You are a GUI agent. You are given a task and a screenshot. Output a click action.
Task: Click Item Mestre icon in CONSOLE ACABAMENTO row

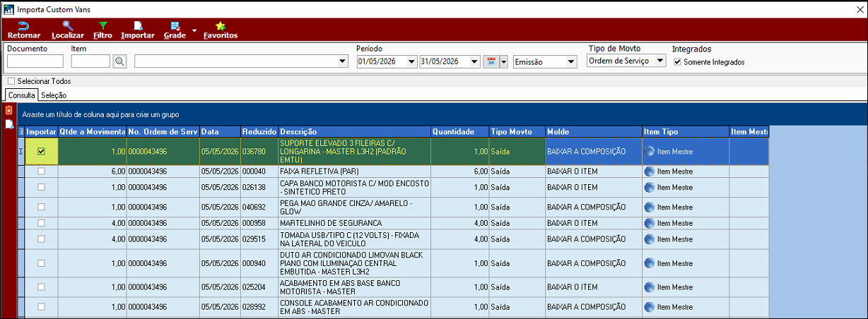tap(650, 307)
